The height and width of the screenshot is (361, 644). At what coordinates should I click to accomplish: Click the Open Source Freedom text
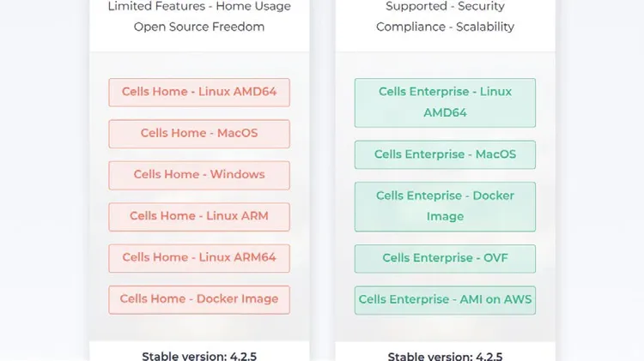coord(199,27)
